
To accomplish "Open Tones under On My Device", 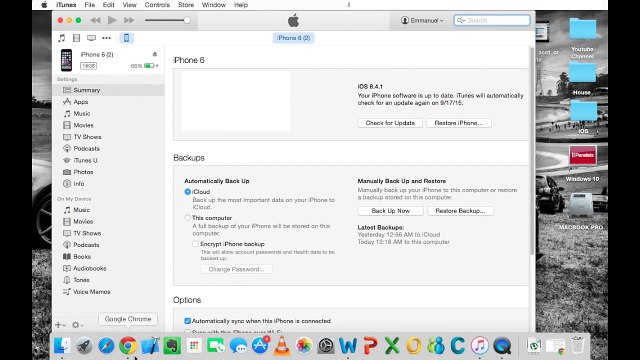I will coord(81,280).
